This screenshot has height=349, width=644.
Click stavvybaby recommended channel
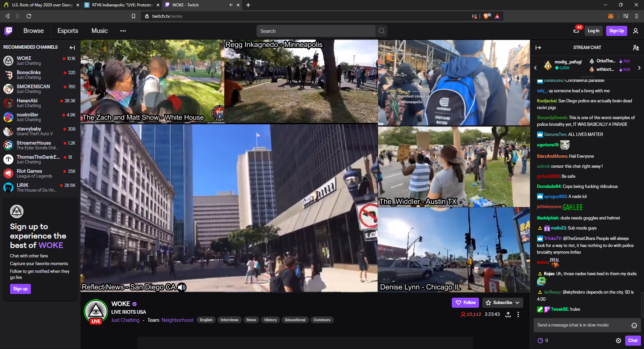click(x=40, y=131)
